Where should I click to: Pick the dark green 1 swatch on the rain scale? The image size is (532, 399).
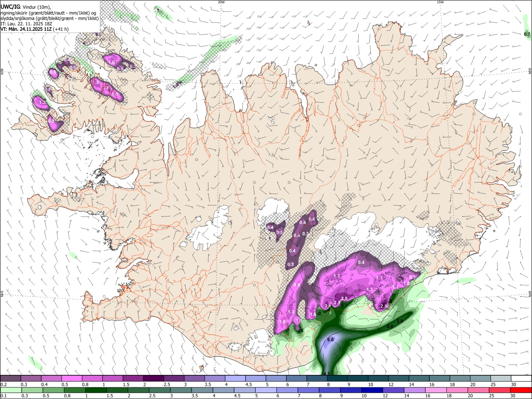[x=96, y=390]
